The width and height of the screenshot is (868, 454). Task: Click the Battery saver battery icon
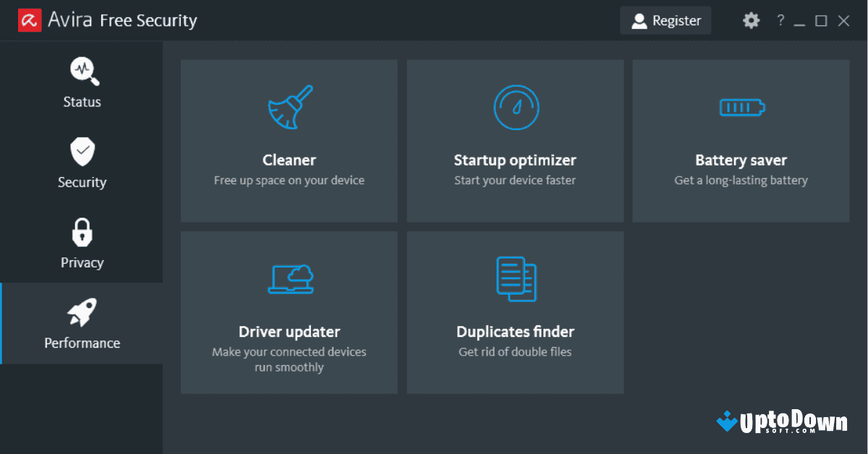coord(741,107)
